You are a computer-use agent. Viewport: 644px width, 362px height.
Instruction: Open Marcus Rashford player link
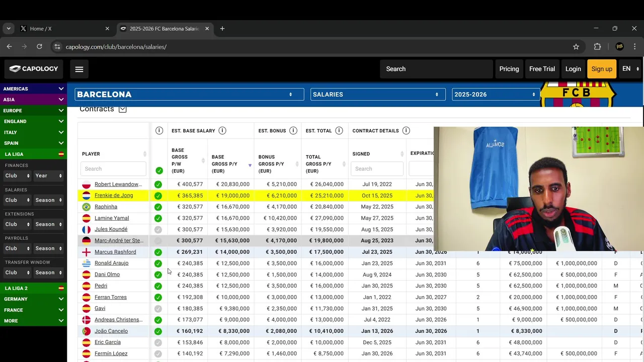[x=115, y=252]
